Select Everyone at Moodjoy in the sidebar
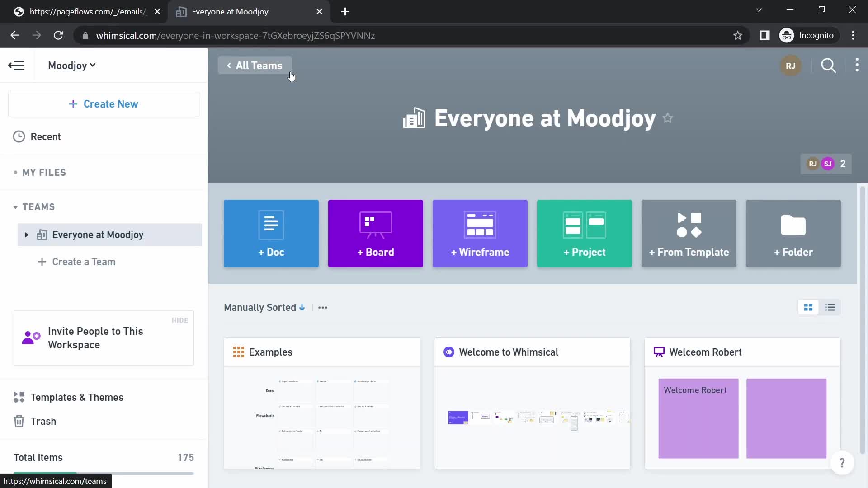 click(x=110, y=235)
